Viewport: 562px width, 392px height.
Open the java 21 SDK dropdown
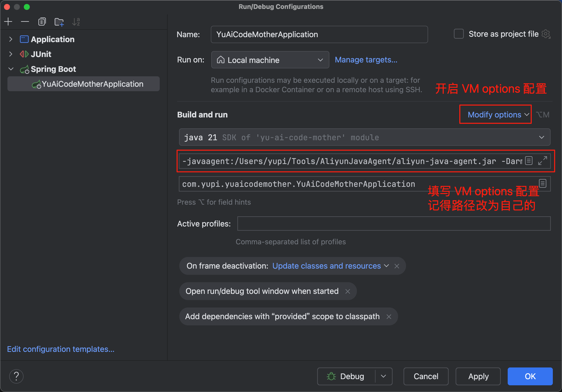click(x=365, y=137)
